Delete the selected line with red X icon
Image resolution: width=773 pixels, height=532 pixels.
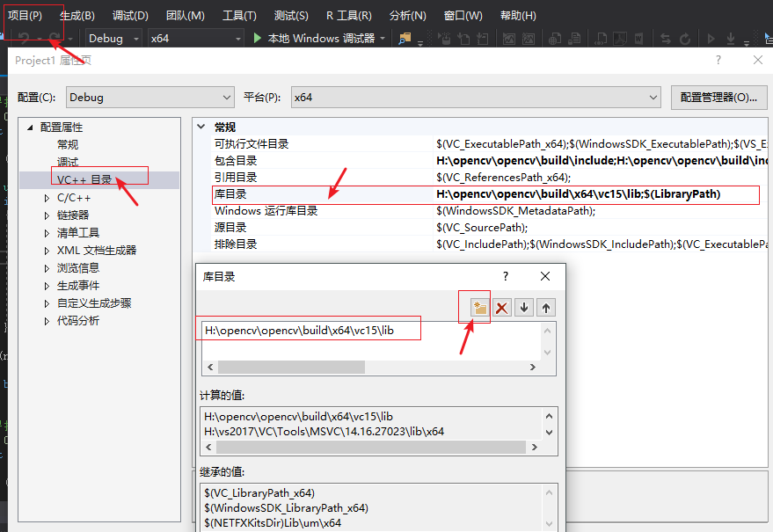click(x=502, y=308)
